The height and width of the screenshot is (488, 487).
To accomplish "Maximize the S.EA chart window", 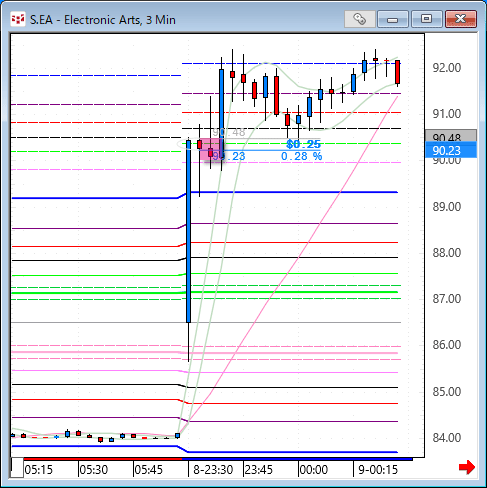I will click(426, 19).
